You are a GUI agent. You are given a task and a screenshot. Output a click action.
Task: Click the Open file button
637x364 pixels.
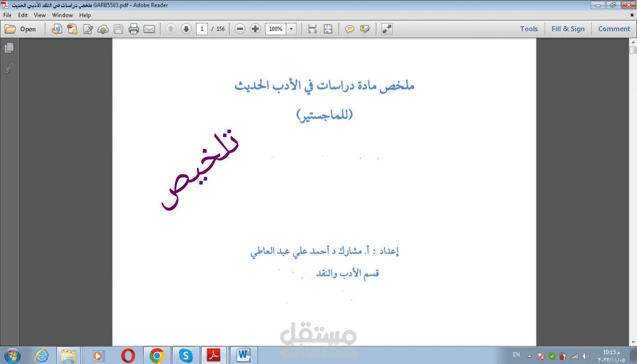coord(21,29)
